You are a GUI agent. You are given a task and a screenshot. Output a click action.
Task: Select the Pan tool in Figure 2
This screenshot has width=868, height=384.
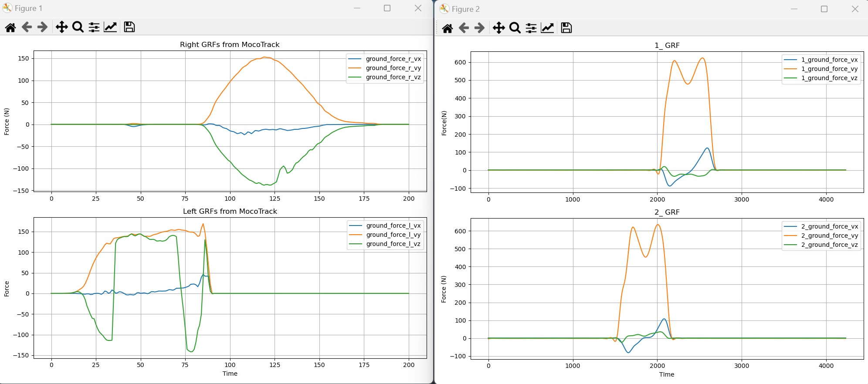coord(498,28)
